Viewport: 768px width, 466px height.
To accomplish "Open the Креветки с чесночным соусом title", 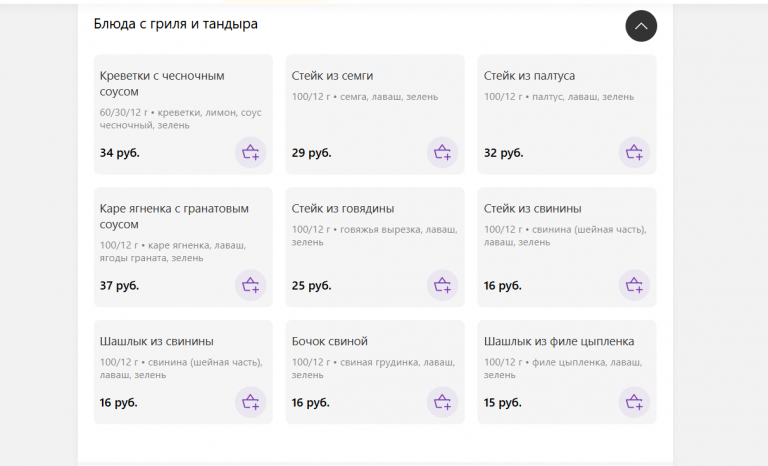I will [x=162, y=83].
